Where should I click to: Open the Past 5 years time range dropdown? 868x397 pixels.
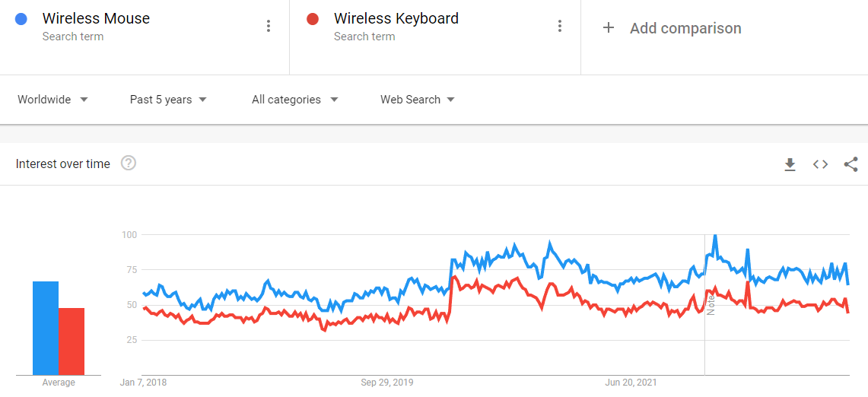pyautogui.click(x=168, y=100)
